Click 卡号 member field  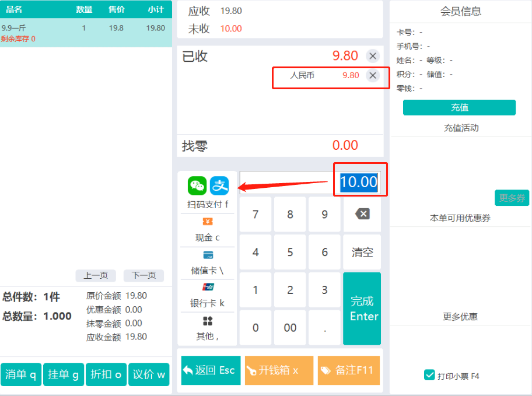tap(409, 32)
